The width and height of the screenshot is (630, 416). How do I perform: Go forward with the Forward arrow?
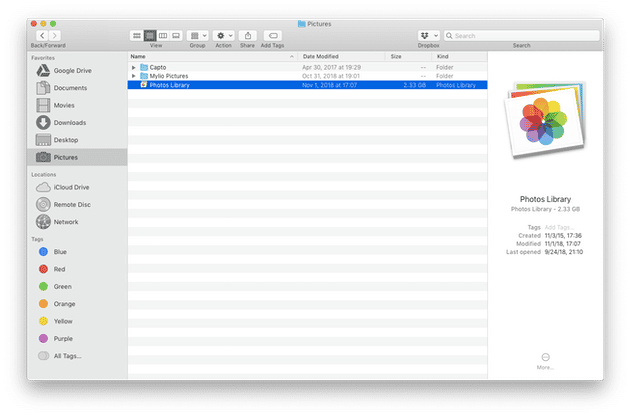tap(55, 35)
